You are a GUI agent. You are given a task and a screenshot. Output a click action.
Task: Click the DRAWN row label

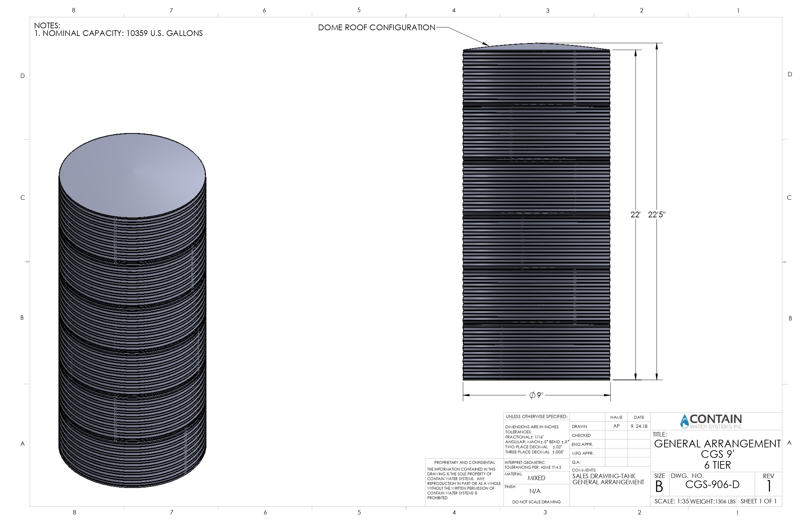[579, 426]
